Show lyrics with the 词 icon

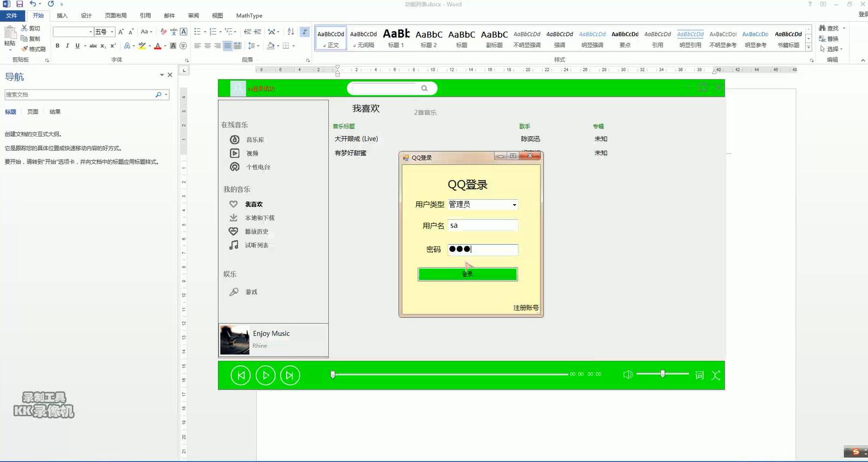tap(699, 375)
